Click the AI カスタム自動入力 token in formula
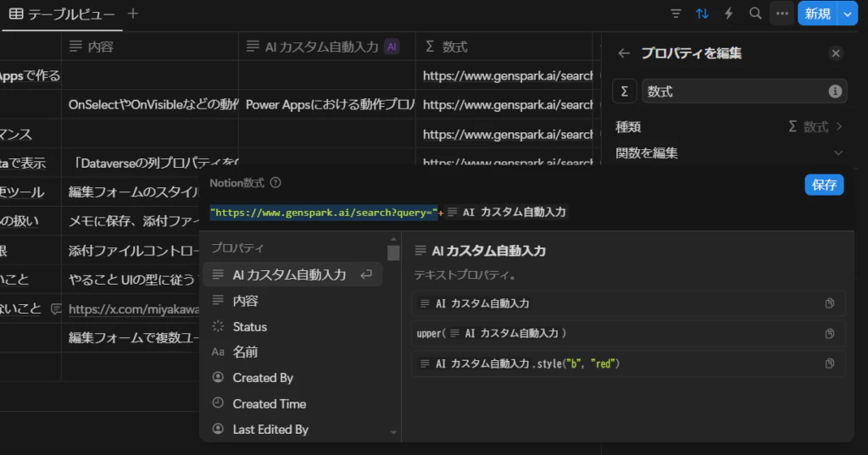The width and height of the screenshot is (868, 455). pos(506,212)
